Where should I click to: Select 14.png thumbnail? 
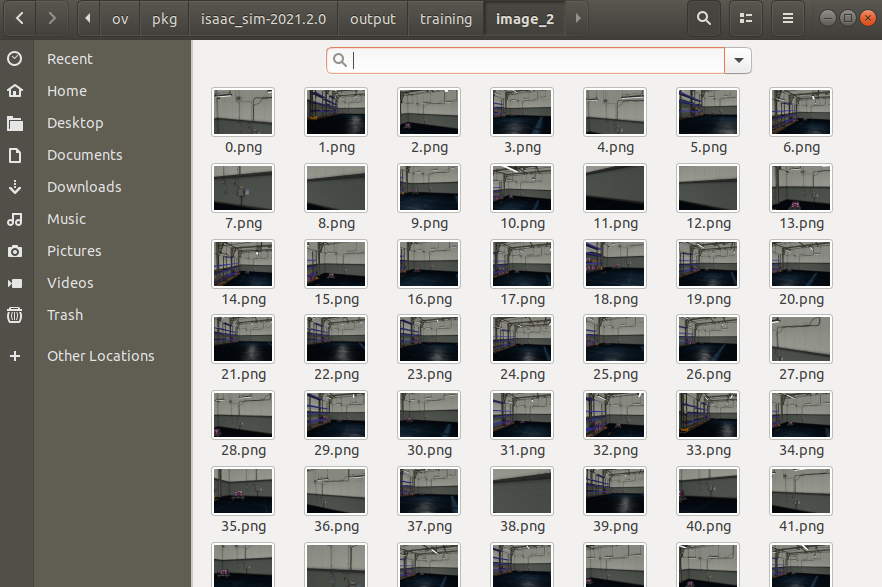click(243, 264)
